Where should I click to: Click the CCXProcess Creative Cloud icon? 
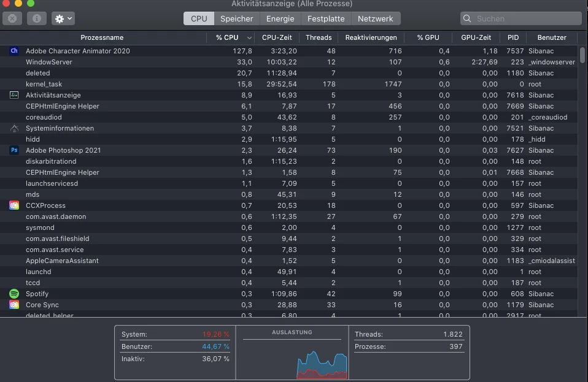tap(14, 205)
